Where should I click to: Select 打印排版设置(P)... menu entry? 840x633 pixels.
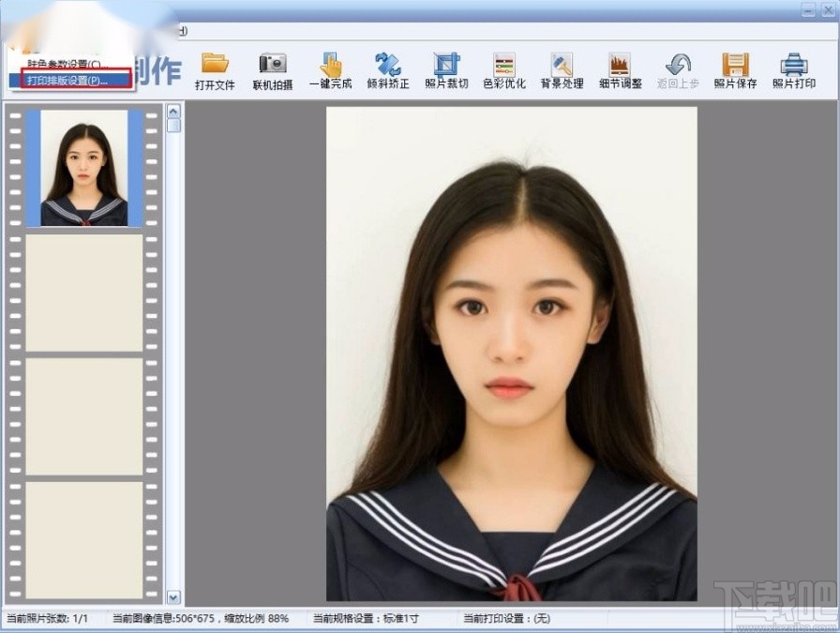click(70, 81)
